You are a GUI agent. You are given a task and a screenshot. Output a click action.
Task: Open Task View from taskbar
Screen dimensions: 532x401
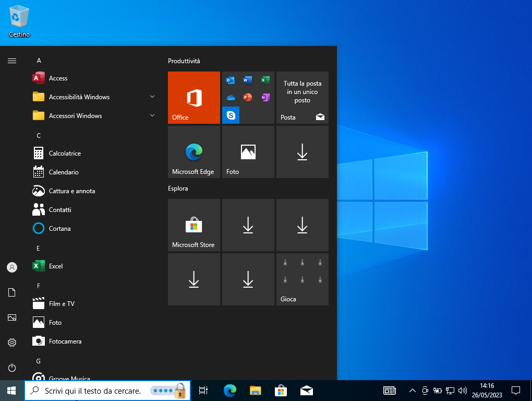click(x=203, y=391)
